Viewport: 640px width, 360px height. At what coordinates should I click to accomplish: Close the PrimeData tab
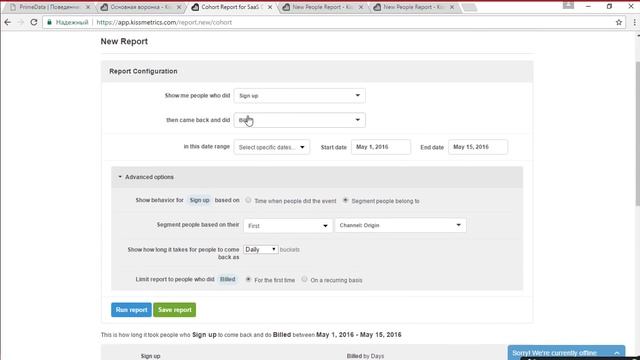point(88,7)
